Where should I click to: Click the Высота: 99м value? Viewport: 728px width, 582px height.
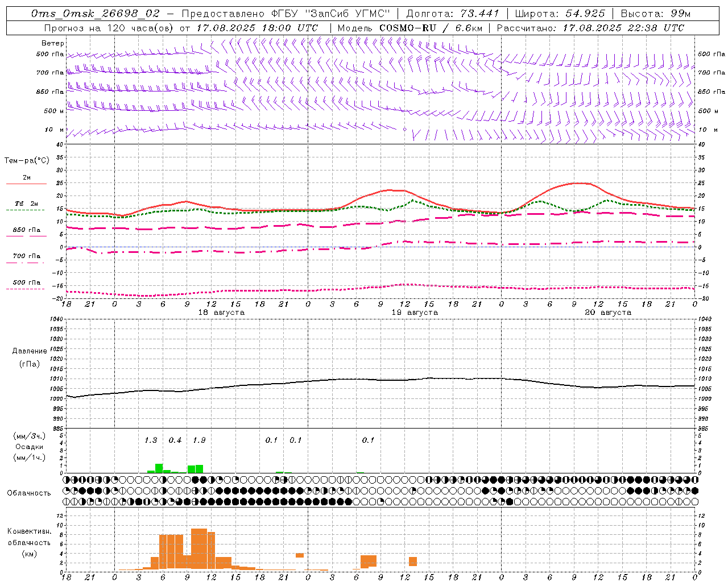(x=656, y=14)
